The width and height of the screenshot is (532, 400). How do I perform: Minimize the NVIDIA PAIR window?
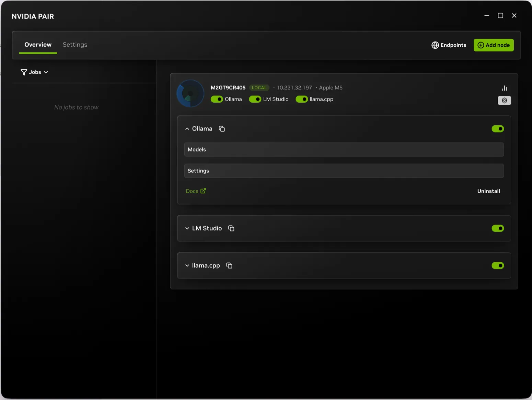487,15
